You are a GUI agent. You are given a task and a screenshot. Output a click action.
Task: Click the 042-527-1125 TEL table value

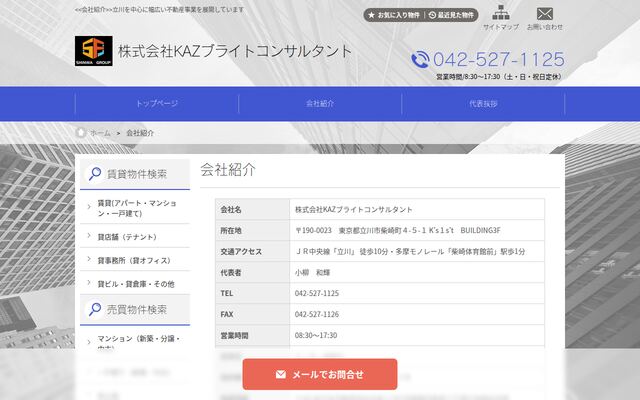(317, 293)
